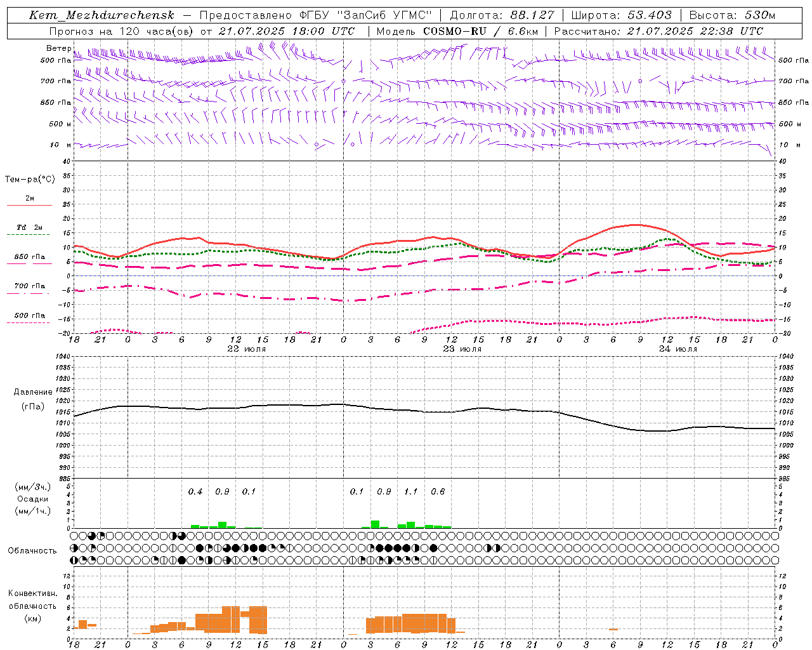812x650 pixels.
Task: Select the Тем-ра(°C) temperature panel label
Action: [30, 180]
